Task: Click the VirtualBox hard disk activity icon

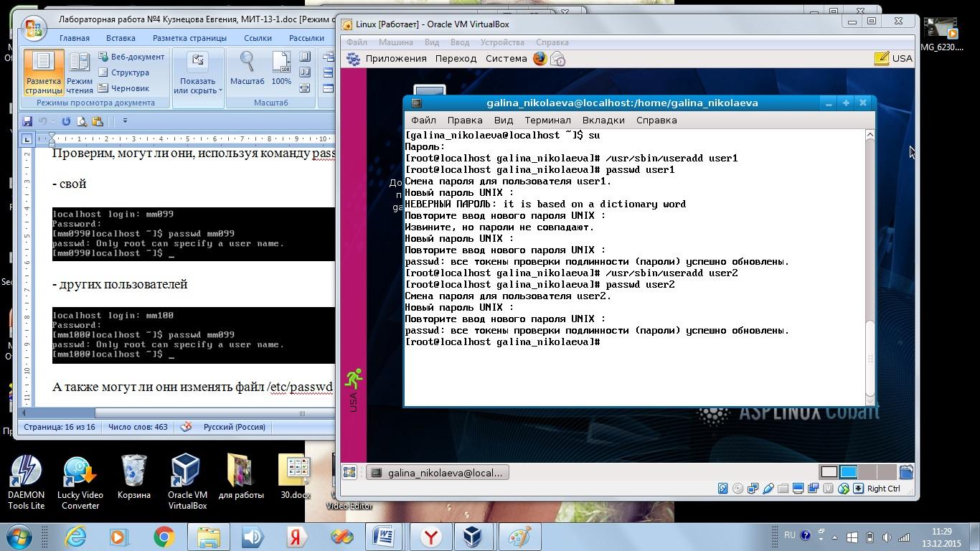Action: (723, 489)
